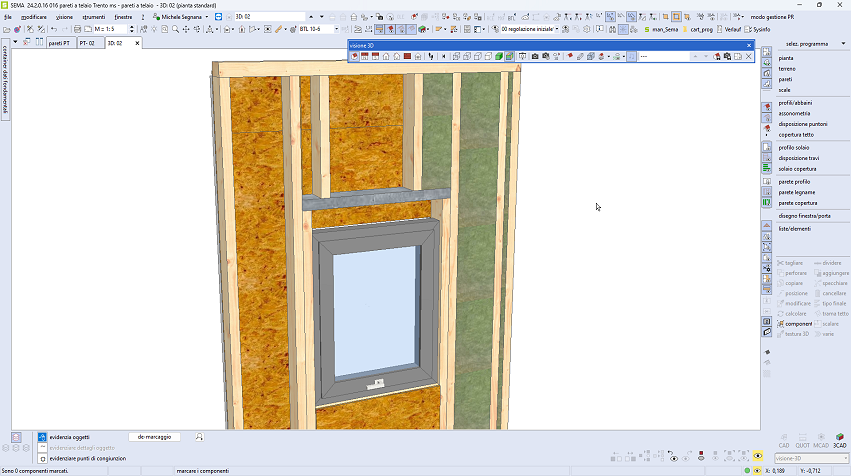Screen dimensions: 851x476
Task: Open the scale M= 1:5 dropdown
Action: click(x=131, y=29)
